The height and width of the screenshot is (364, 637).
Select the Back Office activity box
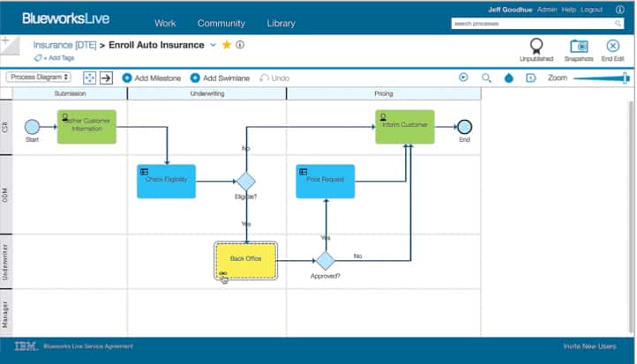pos(246,261)
